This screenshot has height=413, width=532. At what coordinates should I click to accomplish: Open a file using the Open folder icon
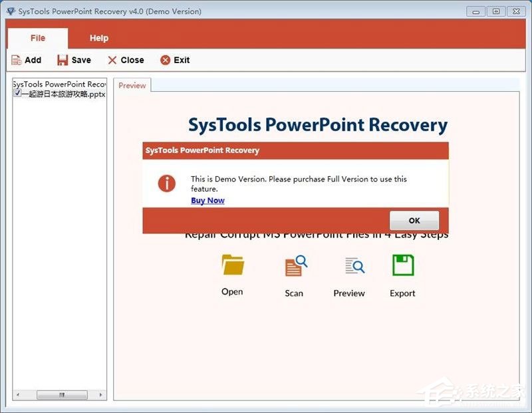231,265
